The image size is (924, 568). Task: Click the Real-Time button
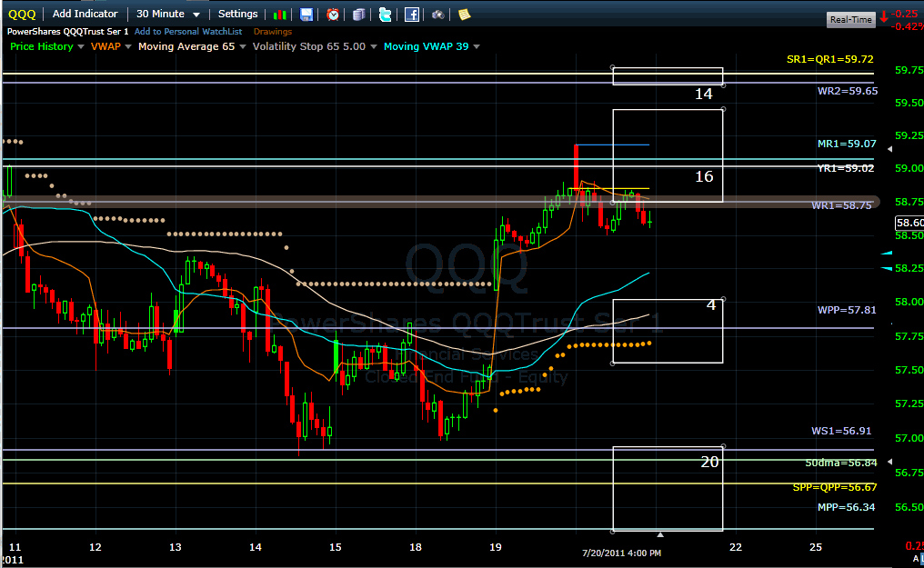(x=850, y=19)
